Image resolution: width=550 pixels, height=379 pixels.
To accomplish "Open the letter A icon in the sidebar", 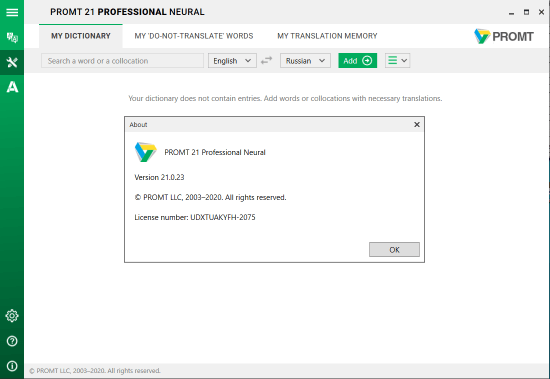I will pos(12,87).
